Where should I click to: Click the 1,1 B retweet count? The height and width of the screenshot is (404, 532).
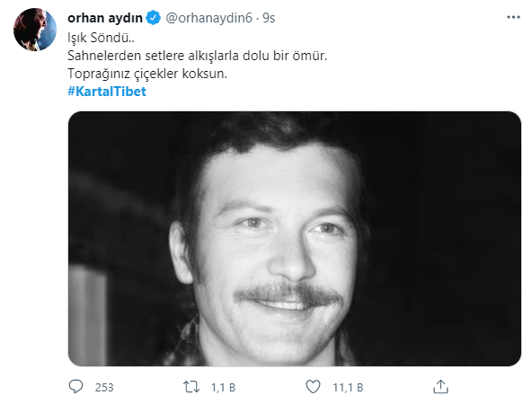[x=223, y=388]
